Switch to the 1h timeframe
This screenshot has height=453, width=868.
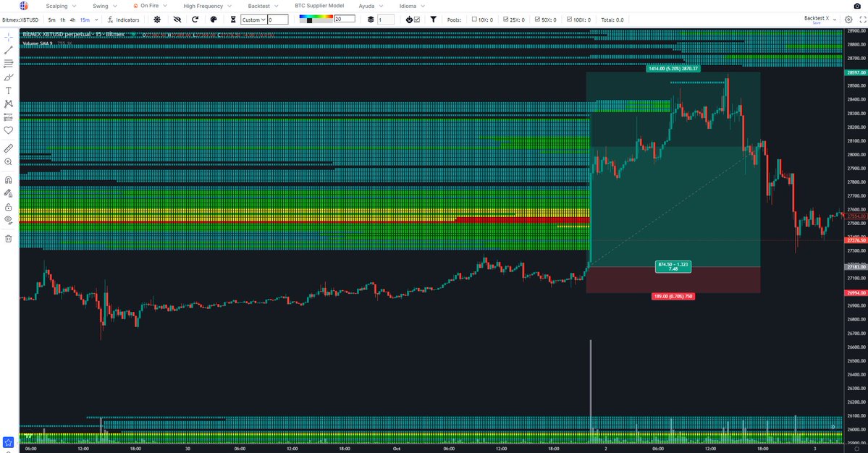62,20
